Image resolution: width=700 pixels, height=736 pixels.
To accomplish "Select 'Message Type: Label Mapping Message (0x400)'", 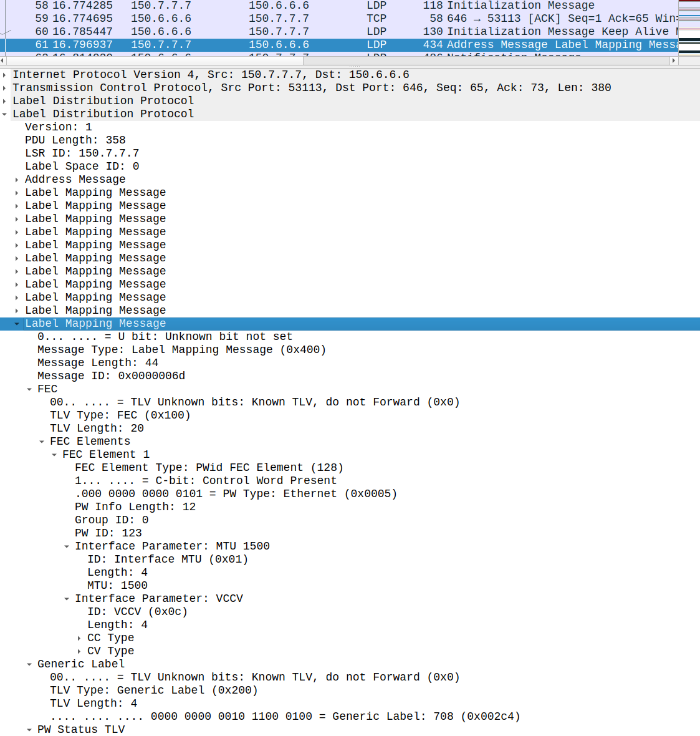I will click(181, 350).
